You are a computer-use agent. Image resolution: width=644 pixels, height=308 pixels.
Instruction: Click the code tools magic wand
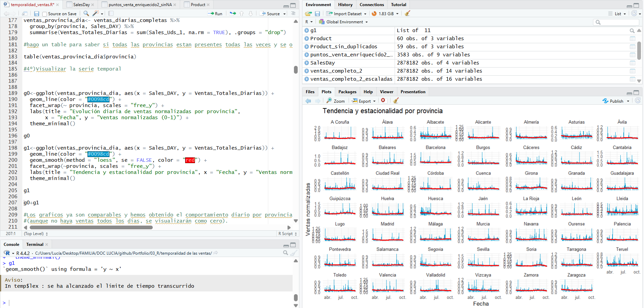96,14
